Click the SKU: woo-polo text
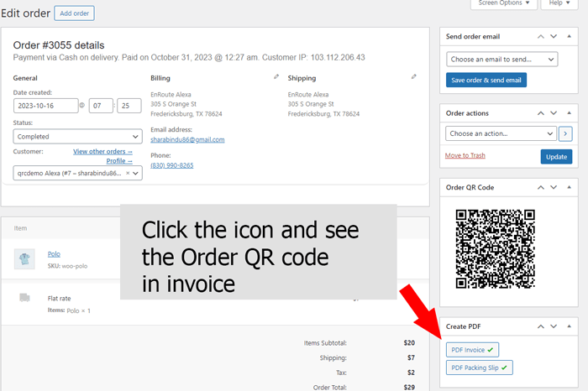Screen dimensions: 588x391 pos(67,266)
